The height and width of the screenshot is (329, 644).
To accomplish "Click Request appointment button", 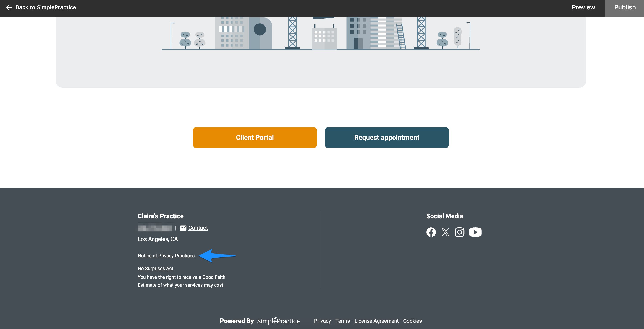I will coord(387,137).
